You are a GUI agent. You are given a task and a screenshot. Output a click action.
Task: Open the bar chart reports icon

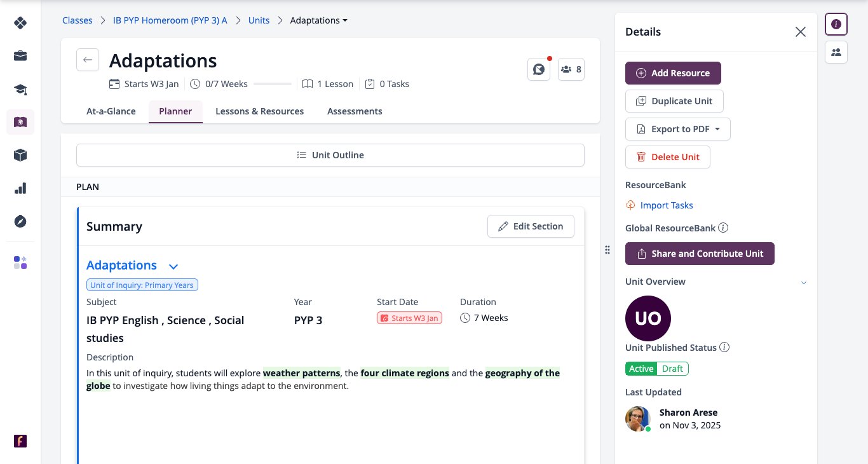pos(20,188)
